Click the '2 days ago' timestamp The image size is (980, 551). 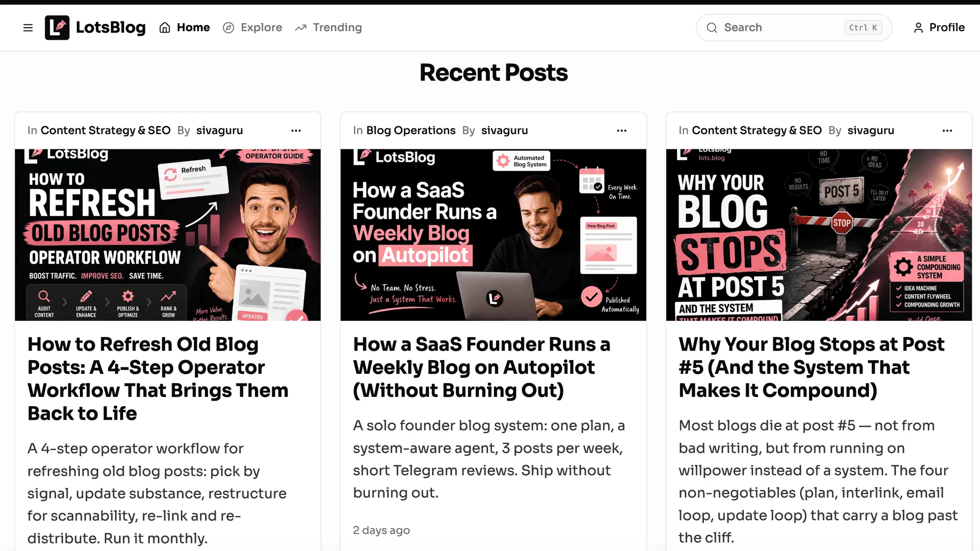point(381,530)
